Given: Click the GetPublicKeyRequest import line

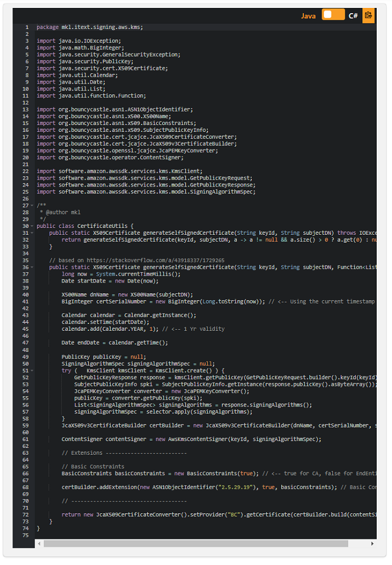Looking at the screenshot, I should [144, 178].
